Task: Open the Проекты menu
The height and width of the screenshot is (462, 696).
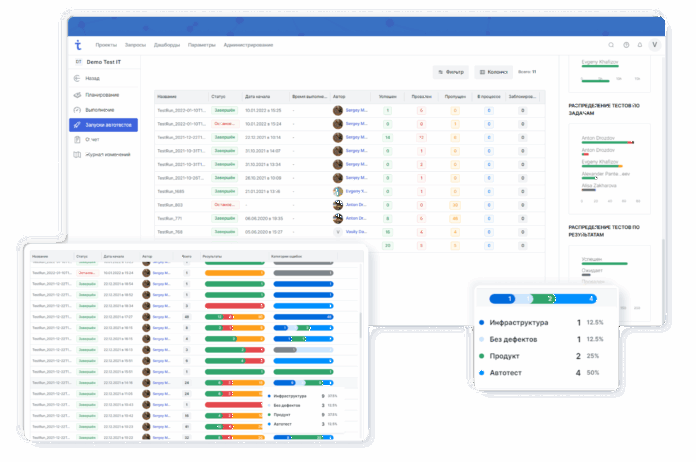Action: (x=105, y=45)
